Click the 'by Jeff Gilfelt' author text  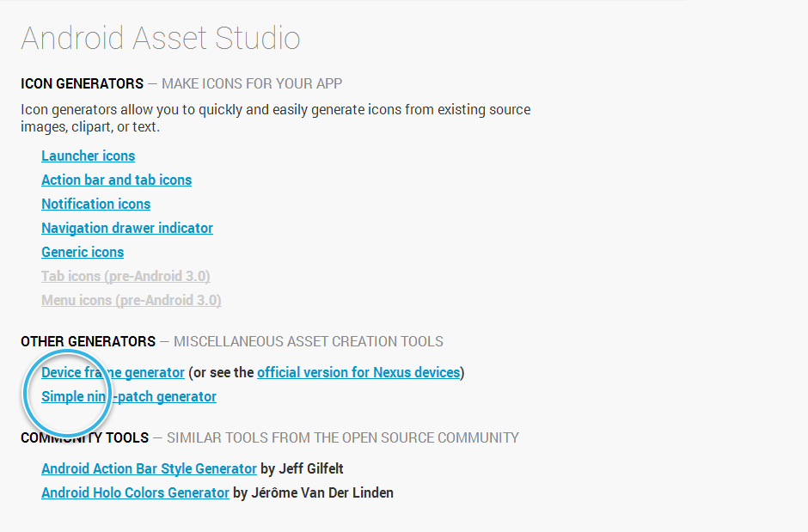tap(302, 468)
